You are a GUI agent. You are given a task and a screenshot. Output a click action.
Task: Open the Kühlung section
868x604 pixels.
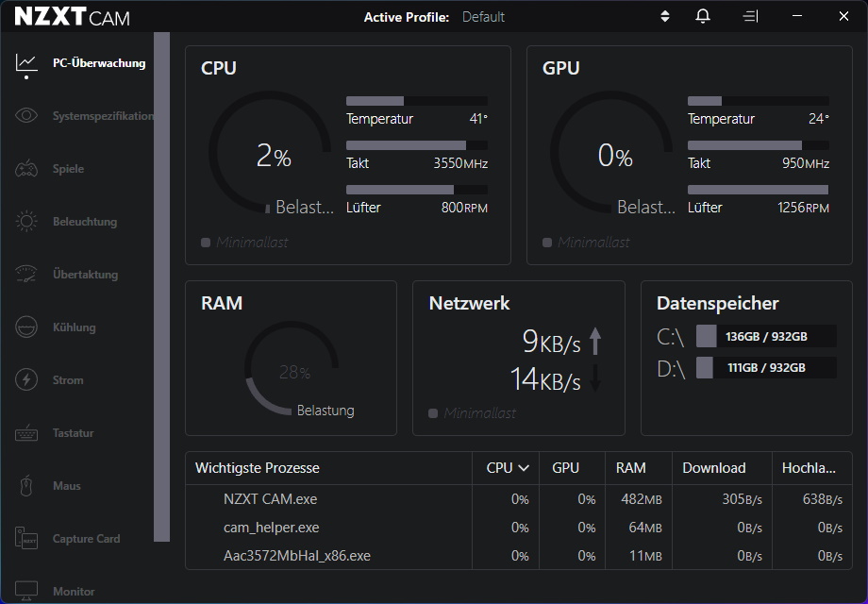(75, 327)
